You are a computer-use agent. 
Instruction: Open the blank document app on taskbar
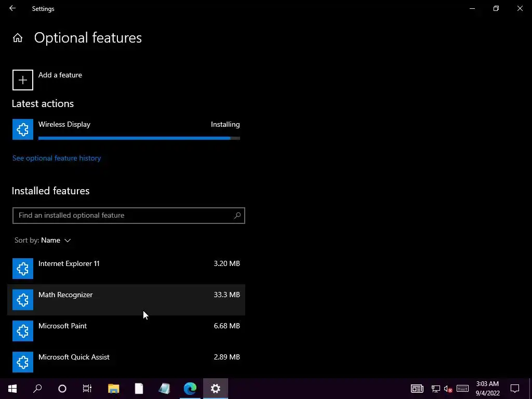pyautogui.click(x=139, y=389)
